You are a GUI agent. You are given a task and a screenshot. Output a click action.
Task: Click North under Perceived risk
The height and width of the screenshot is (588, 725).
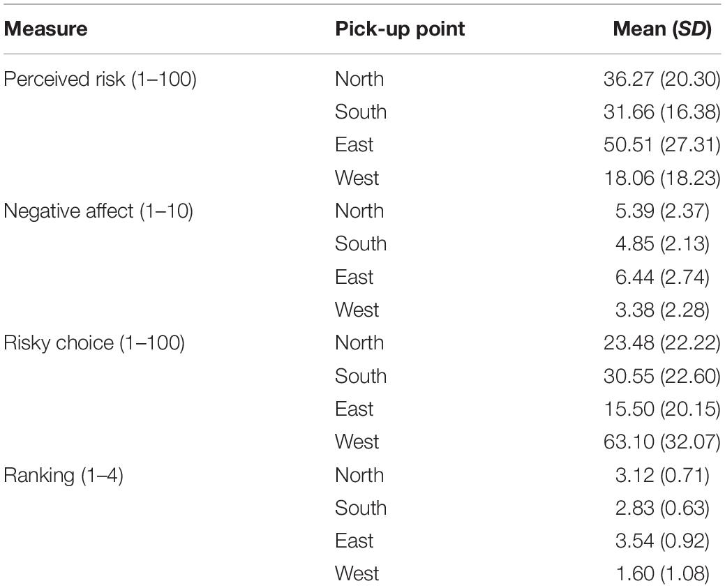pos(359,79)
